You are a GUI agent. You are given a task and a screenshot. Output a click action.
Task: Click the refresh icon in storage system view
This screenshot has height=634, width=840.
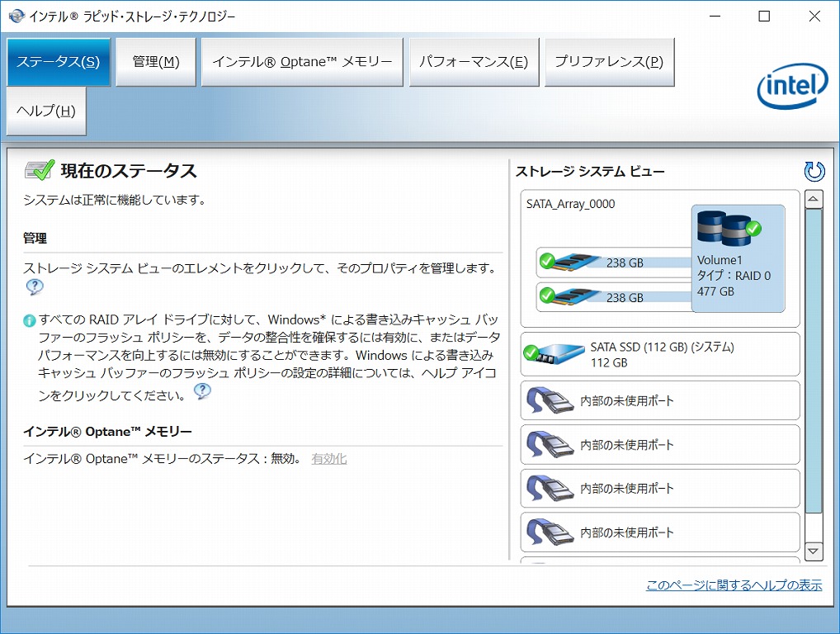pos(814,171)
